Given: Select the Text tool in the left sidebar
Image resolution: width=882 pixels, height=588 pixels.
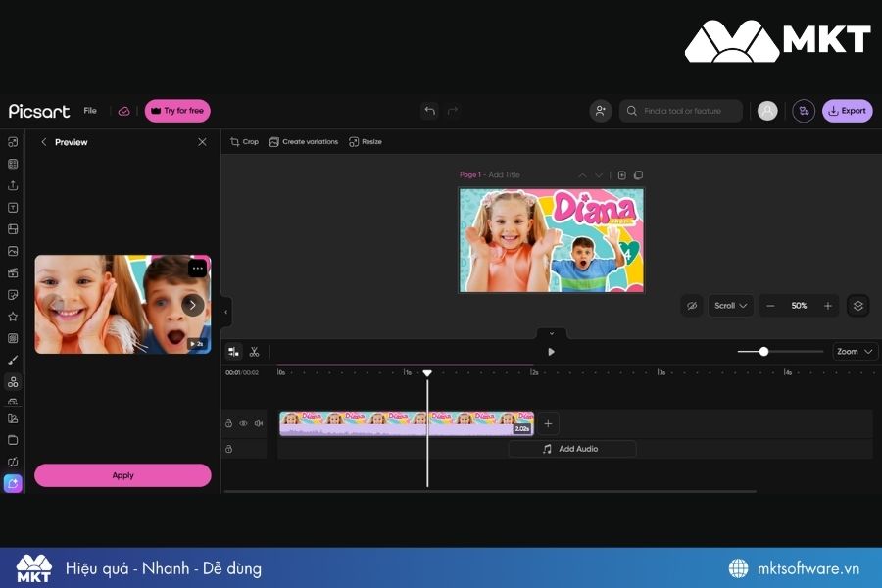Looking at the screenshot, I should (13, 206).
